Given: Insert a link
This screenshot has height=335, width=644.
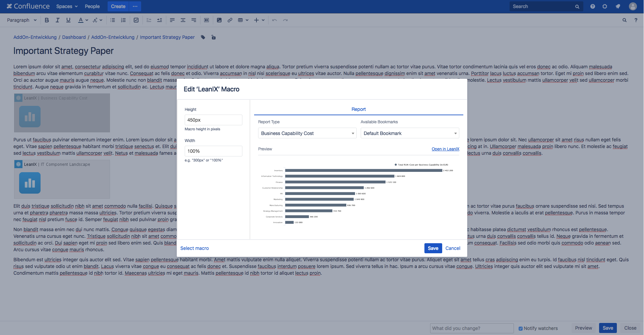Looking at the screenshot, I should click(x=230, y=20).
